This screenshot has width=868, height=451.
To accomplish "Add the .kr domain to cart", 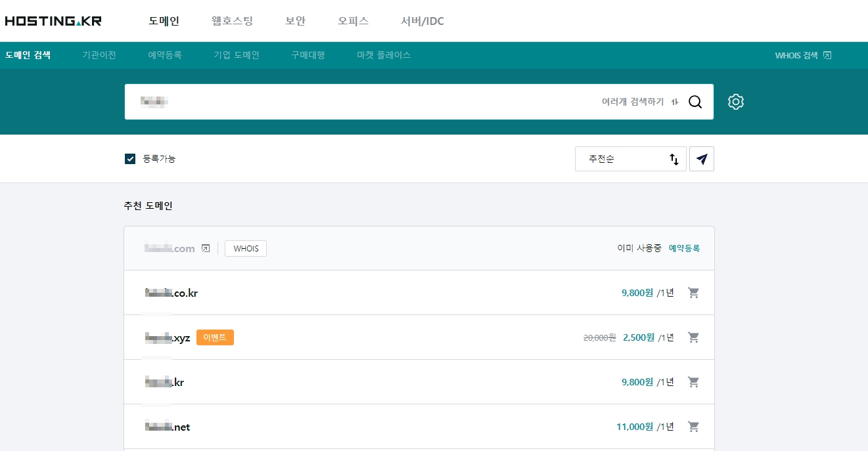I will 693,381.
